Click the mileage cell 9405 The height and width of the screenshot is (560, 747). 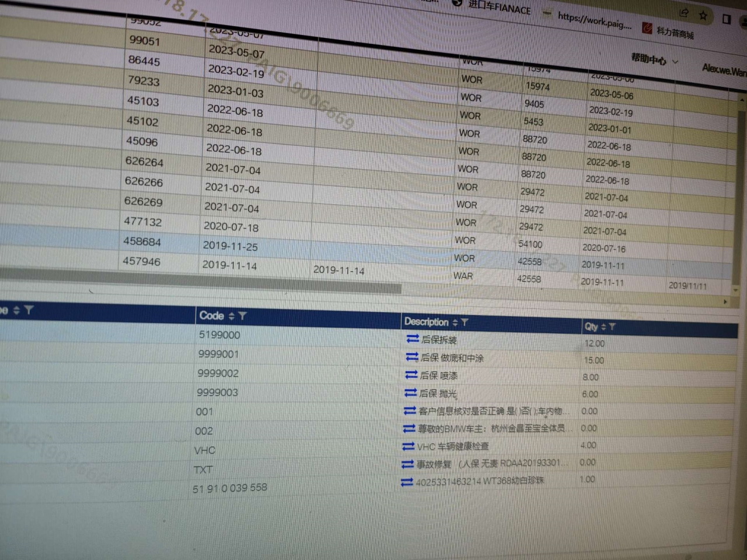[x=534, y=104]
